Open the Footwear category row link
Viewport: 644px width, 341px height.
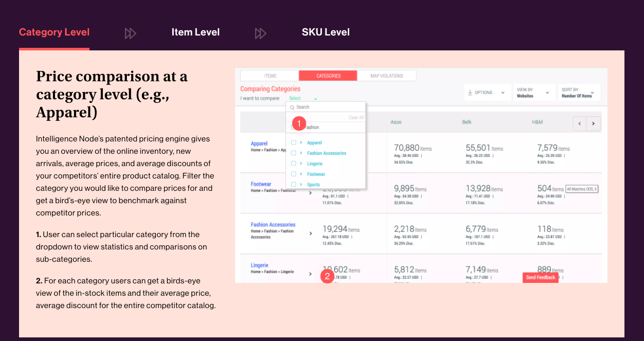coord(261,184)
